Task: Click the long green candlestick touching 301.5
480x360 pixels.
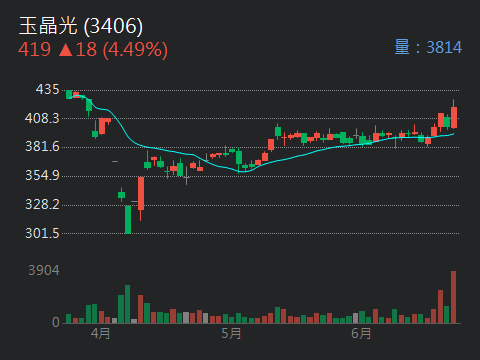Action: pos(128,220)
